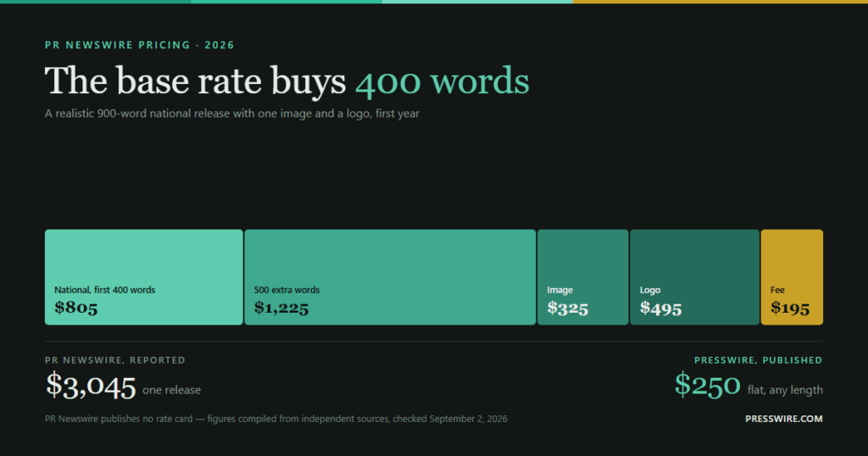Click the 'National, first 400 words' $805 block
The height and width of the screenshot is (456, 868).
tap(144, 277)
